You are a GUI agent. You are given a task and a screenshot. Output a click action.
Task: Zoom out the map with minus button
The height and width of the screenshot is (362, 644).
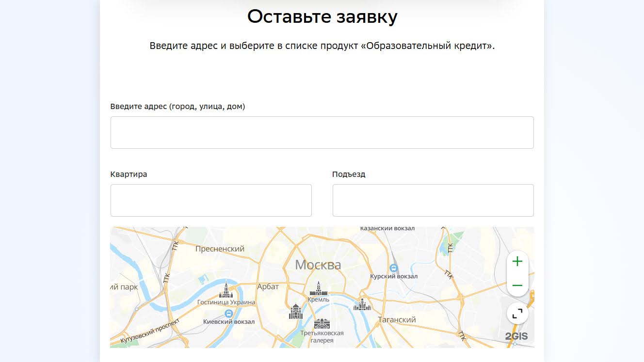[x=517, y=285]
